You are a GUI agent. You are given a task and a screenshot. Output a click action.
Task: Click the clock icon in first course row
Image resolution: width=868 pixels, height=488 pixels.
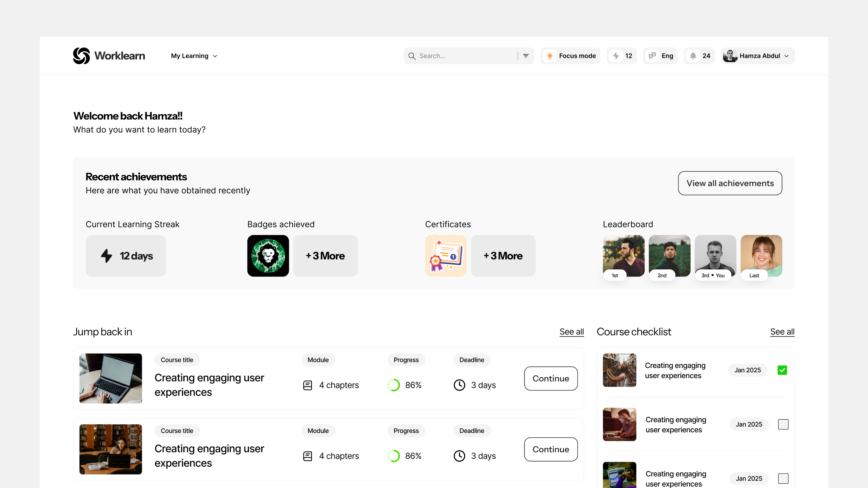click(x=460, y=385)
